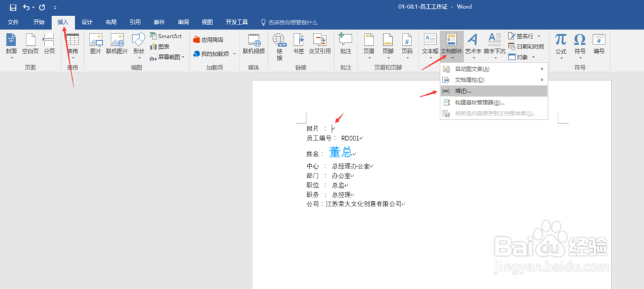Viewport: 644px width, 289px height.
Task: Click the Text Box (文本框) button
Action: point(430,46)
